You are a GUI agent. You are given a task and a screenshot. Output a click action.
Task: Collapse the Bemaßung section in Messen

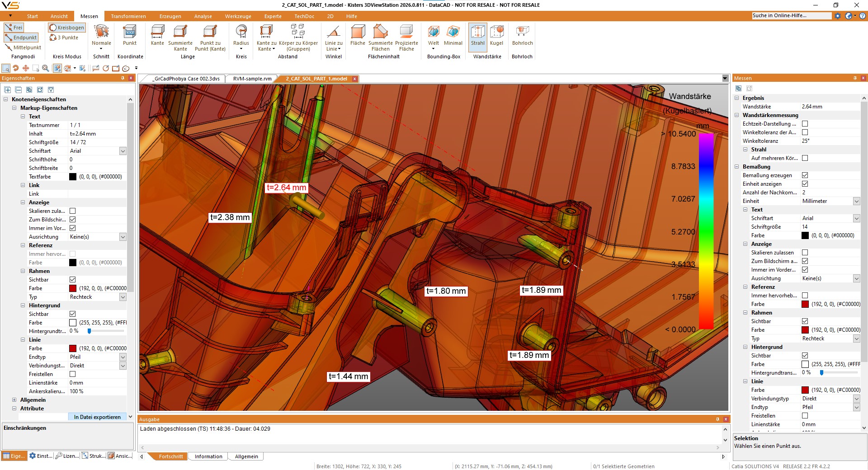738,167
